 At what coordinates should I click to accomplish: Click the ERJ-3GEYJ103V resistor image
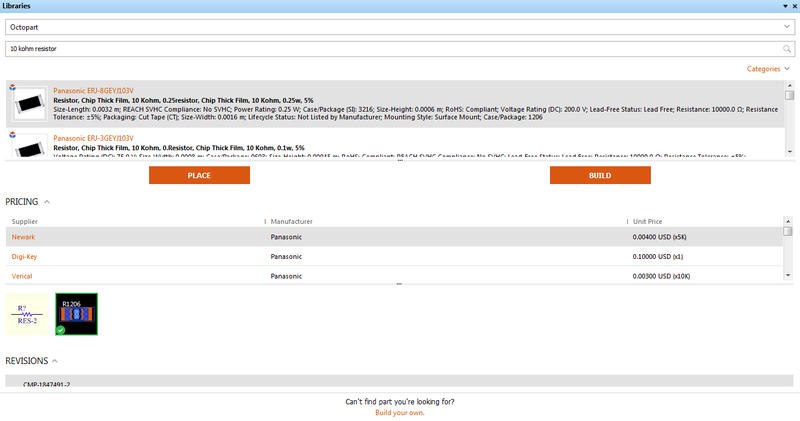30,148
